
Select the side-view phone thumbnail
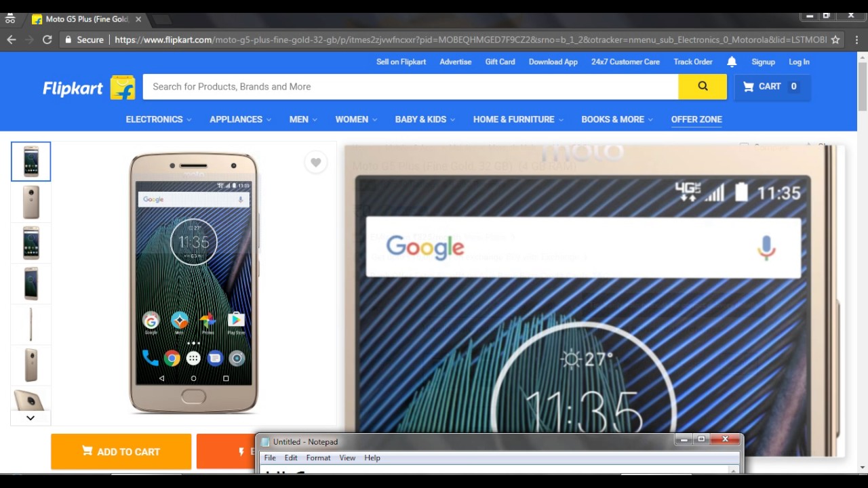[31, 324]
